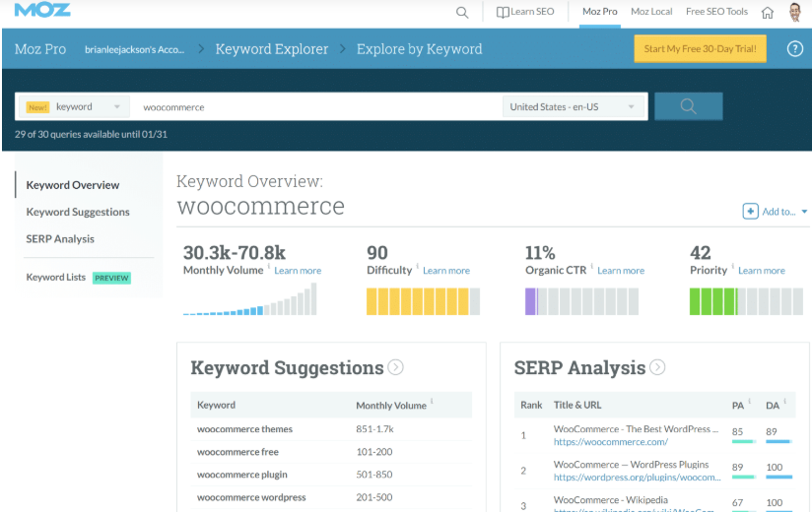Viewport: 812px width, 512px height.
Task: Click the 30.3k-70.8k volume value
Action: coord(235,252)
